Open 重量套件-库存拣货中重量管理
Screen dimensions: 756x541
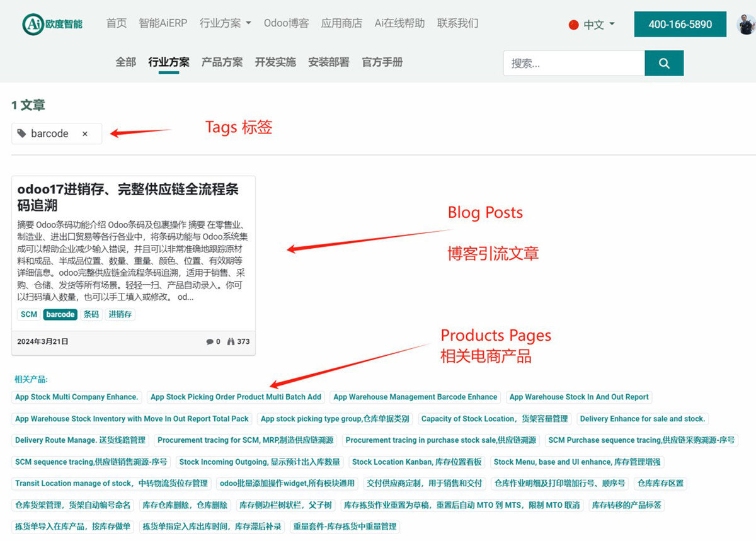[x=345, y=526]
